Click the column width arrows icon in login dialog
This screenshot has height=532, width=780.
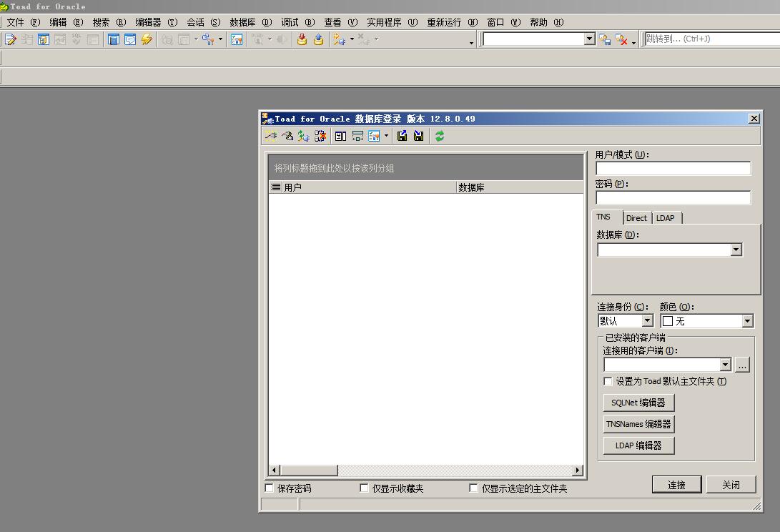click(357, 136)
